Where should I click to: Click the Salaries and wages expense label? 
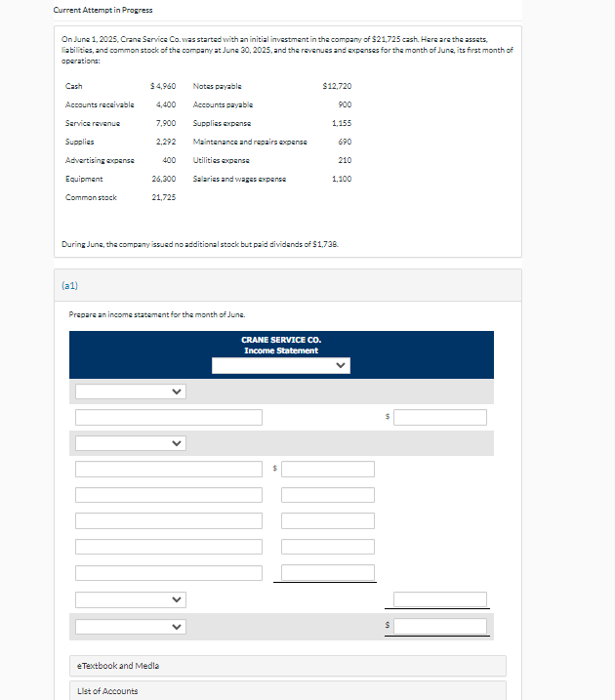(239, 179)
